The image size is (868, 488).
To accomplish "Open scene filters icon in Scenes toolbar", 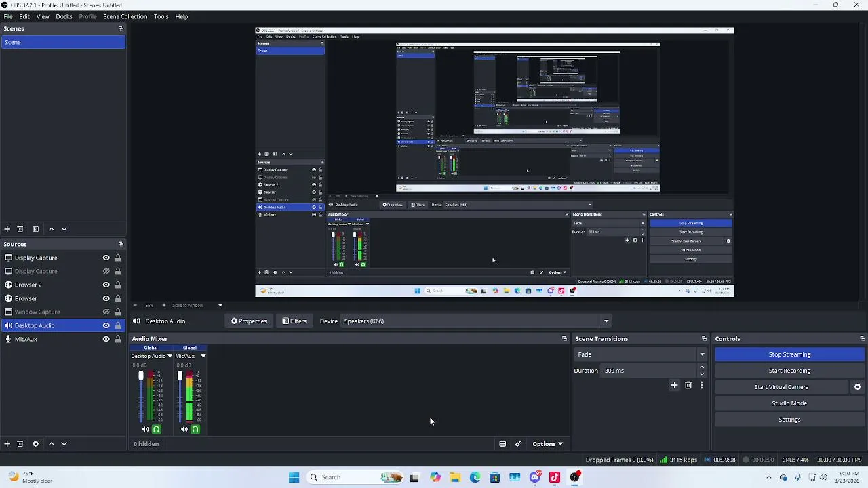I will (x=35, y=229).
